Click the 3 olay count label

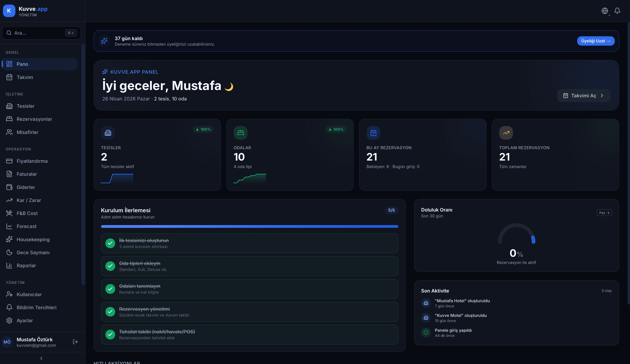[x=607, y=291]
